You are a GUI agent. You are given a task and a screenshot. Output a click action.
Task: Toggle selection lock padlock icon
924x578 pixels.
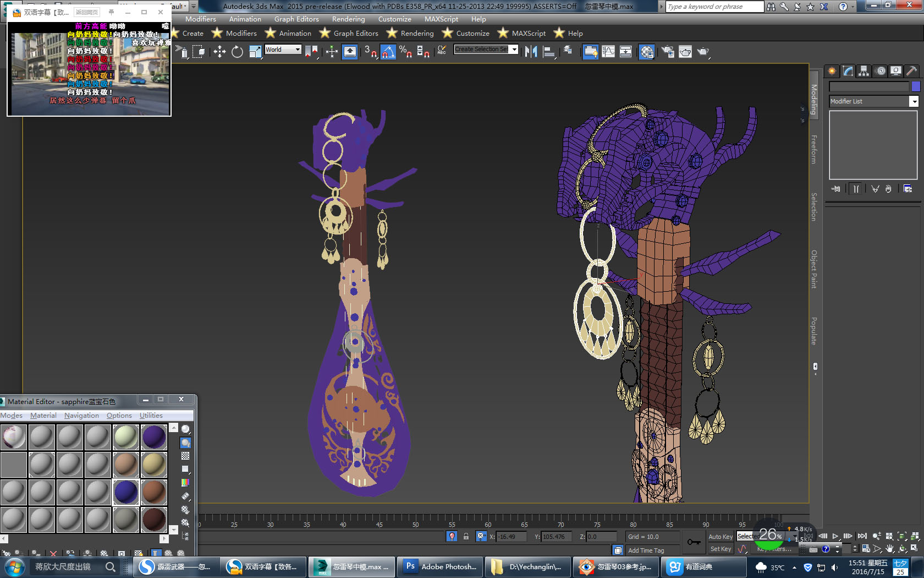pyautogui.click(x=466, y=537)
